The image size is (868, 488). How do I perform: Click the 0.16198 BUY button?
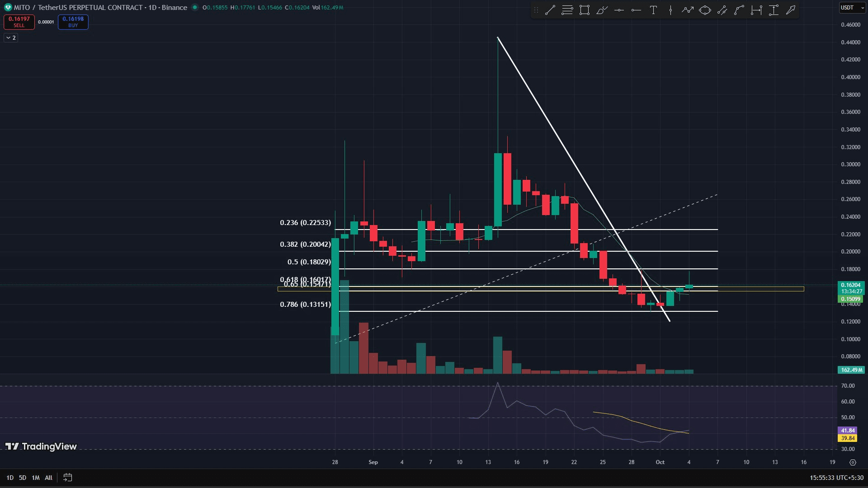73,22
